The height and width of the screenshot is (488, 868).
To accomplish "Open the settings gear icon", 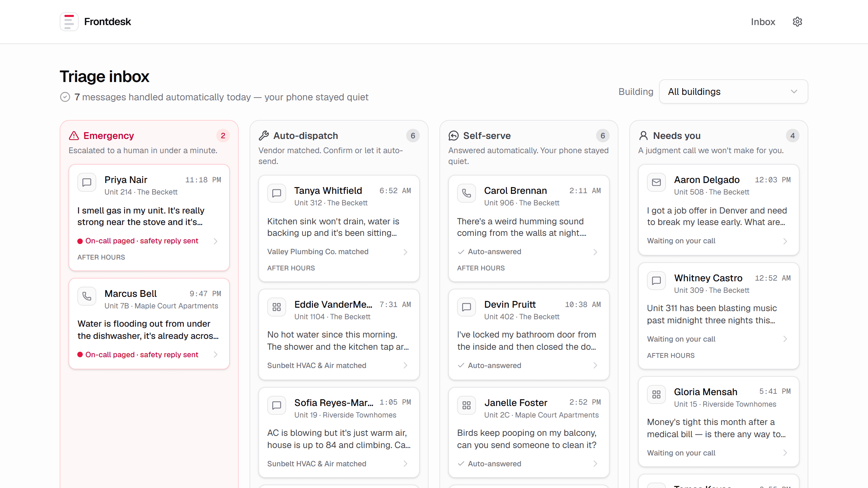I will tap(797, 22).
